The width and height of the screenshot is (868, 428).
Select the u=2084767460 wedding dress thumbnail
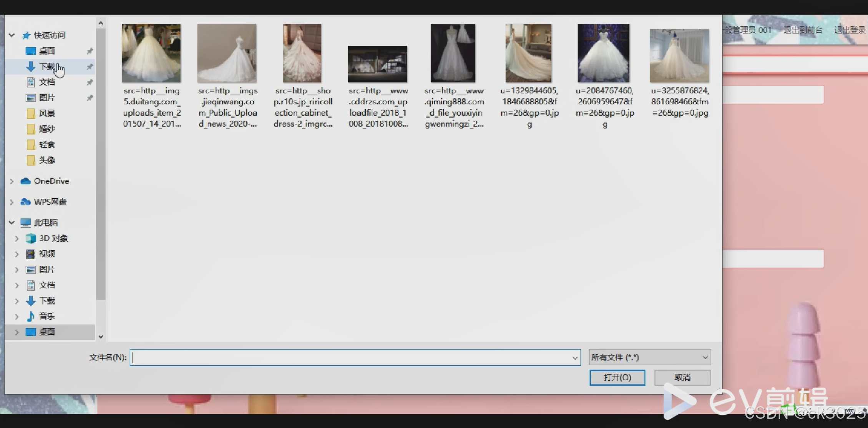[603, 53]
